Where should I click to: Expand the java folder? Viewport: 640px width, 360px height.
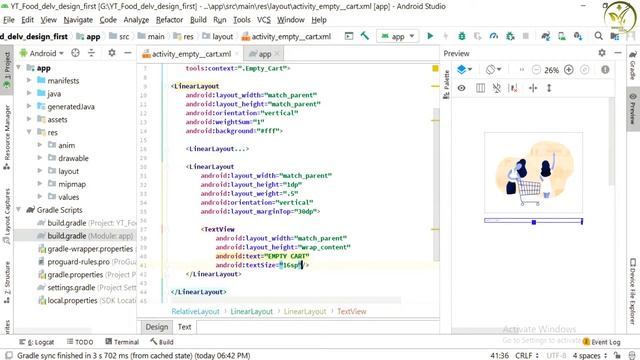pos(29,93)
